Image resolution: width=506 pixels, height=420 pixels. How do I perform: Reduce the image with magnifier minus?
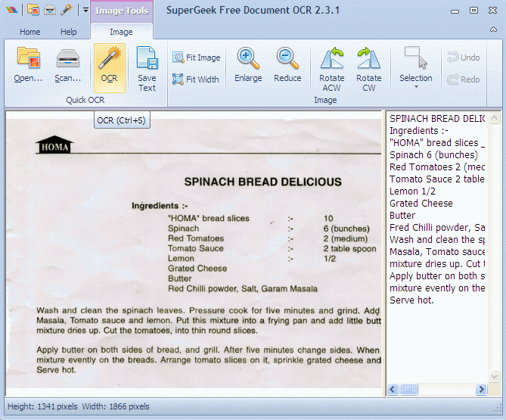pos(287,66)
